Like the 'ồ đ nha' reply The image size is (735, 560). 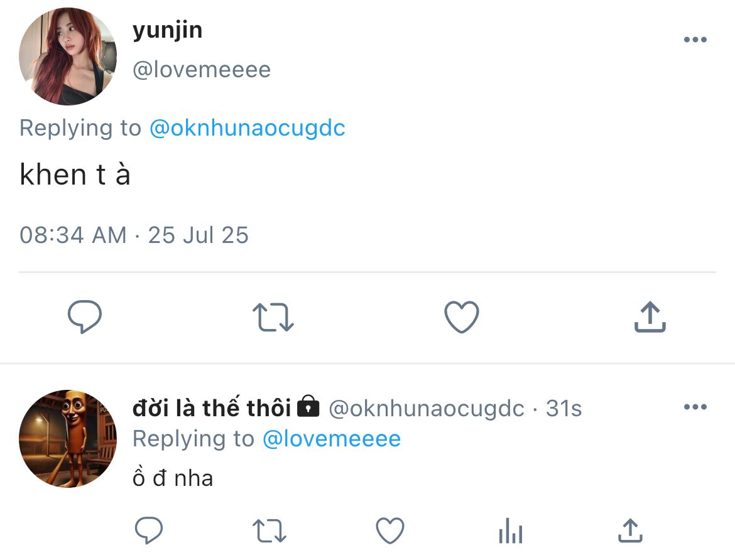pos(390,530)
